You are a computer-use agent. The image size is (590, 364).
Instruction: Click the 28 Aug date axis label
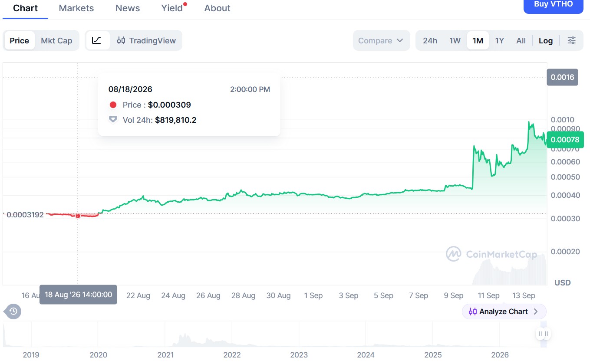(243, 295)
